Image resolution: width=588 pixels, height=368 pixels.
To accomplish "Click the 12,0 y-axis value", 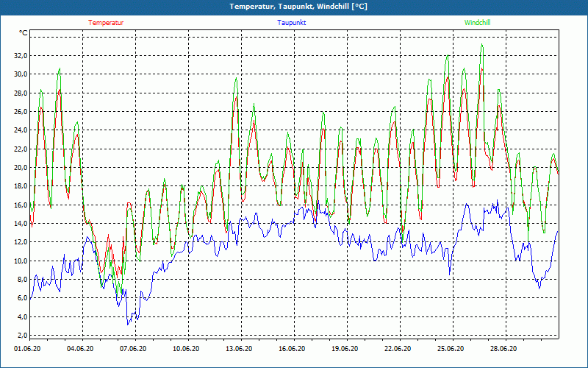I will point(21,242).
